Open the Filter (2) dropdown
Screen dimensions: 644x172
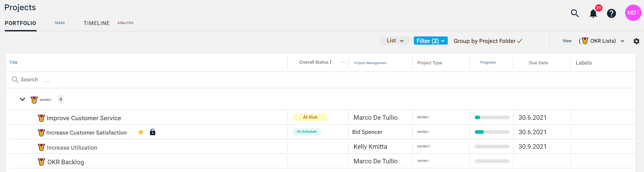430,41
